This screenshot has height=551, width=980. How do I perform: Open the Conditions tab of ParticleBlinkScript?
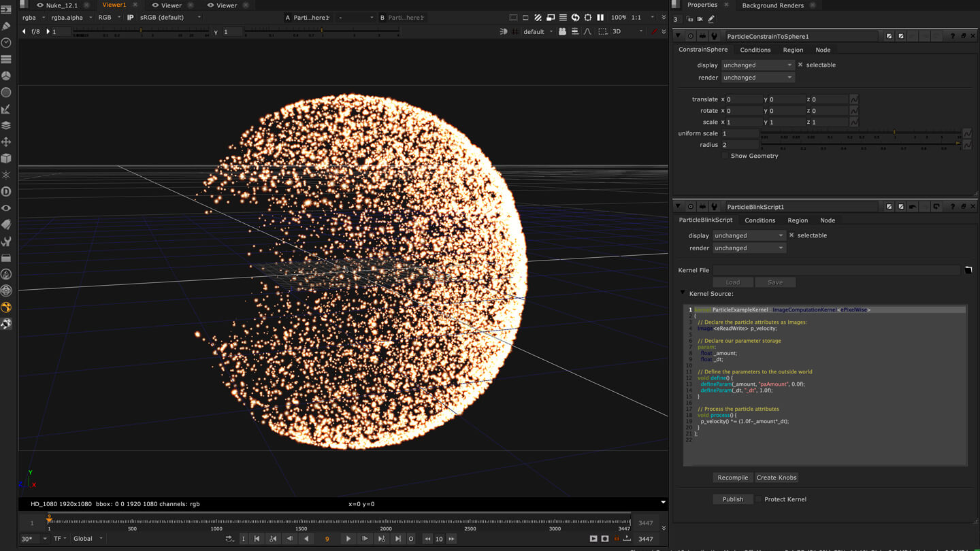759,220
